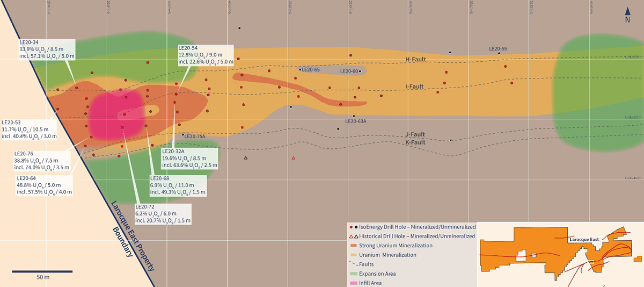Screen dimensions: 644x287
Task: Click the 'incl. 20.7% U3O8 / 1.5 m' line
Action: tap(163, 220)
